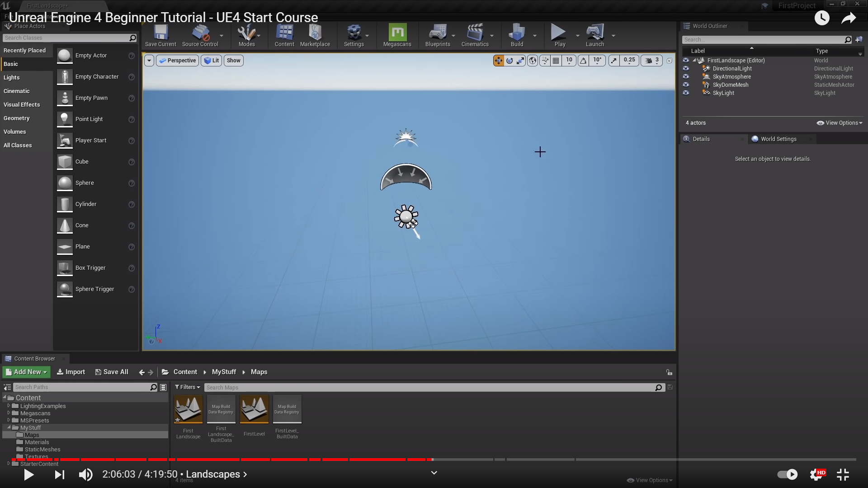Select the translate gizmo tool in viewport
Screen dimensions: 868x488
(x=498, y=61)
